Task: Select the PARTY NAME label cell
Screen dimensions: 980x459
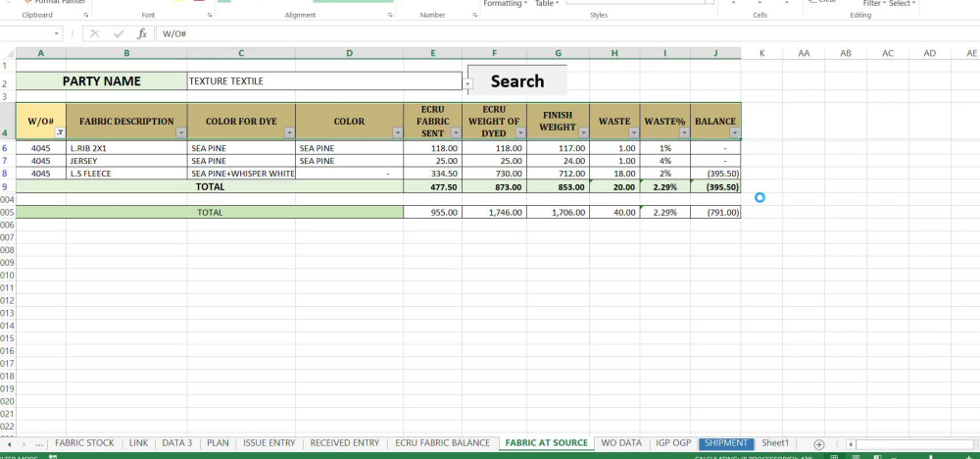Action: 101,80
